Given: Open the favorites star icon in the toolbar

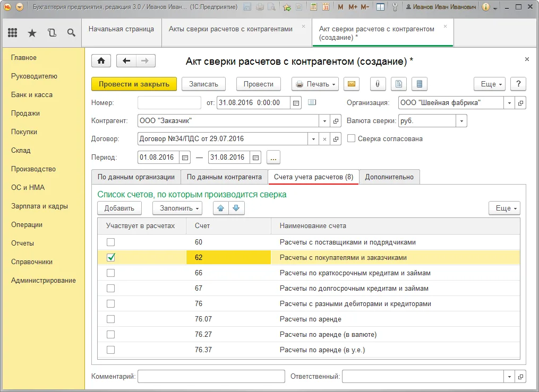Looking at the screenshot, I should tap(32, 33).
